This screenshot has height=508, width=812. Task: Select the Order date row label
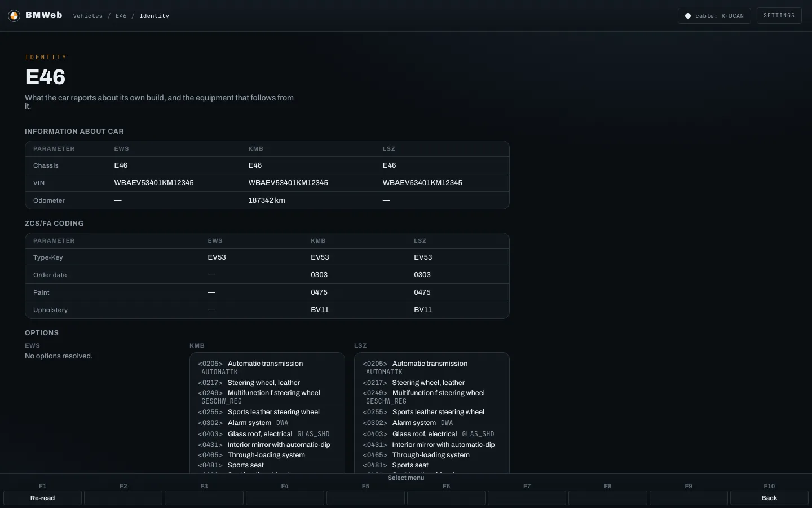pos(50,275)
